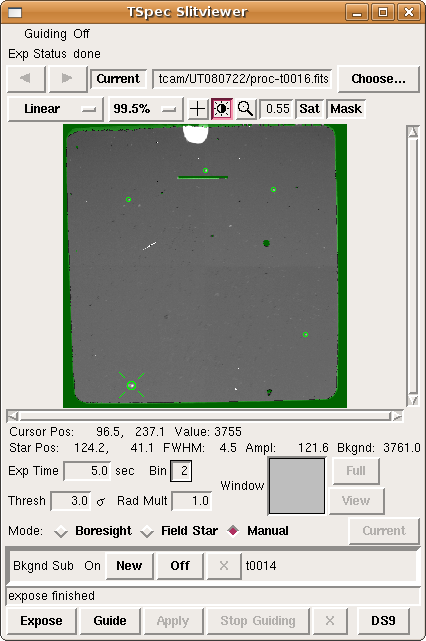The image size is (426, 641).
Task: Select the magnifying glass zoom tool
Action: (245, 109)
